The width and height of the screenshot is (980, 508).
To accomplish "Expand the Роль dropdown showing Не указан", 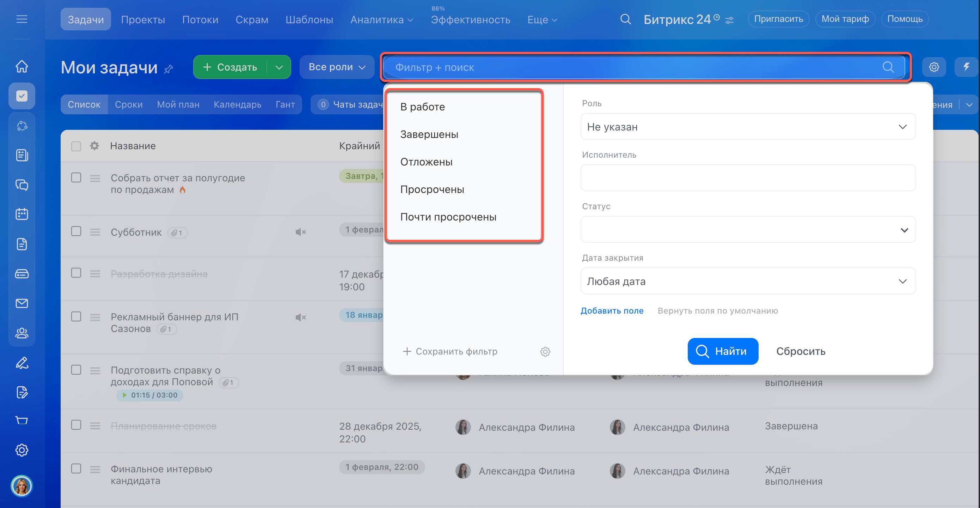I will pos(748,127).
